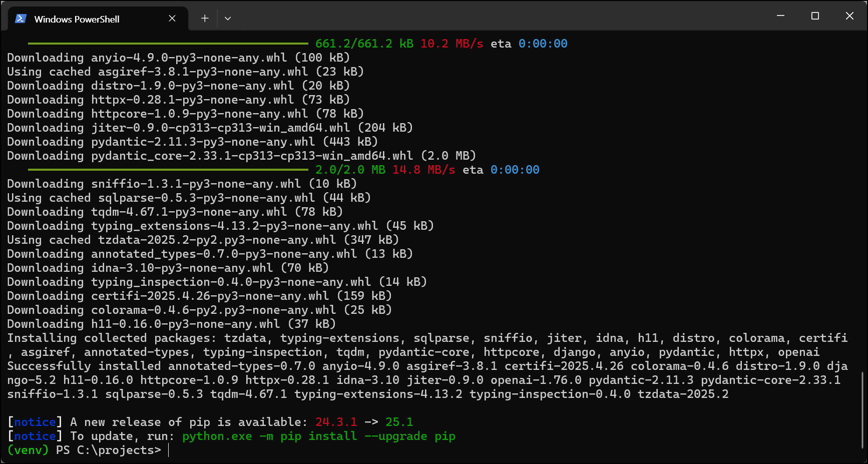Click the line 'Downloading distro-1.9.0-py3-none-any.whl'

pos(179,86)
